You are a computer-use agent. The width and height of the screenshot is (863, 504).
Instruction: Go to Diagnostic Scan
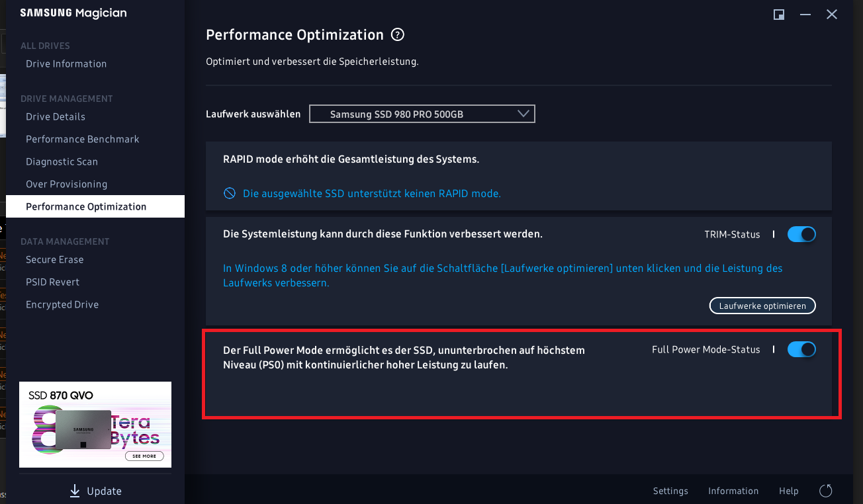point(62,161)
